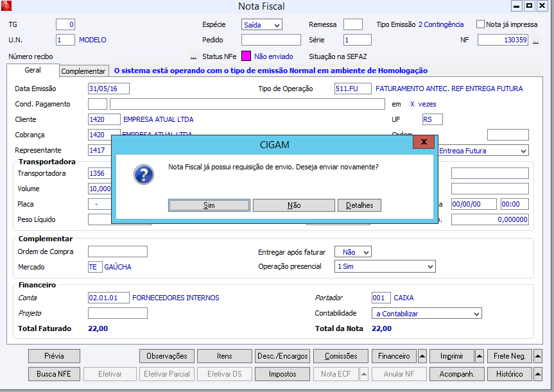This screenshot has height=392, width=554.
Task: Click the Desc./Encargos button
Action: [282, 356]
